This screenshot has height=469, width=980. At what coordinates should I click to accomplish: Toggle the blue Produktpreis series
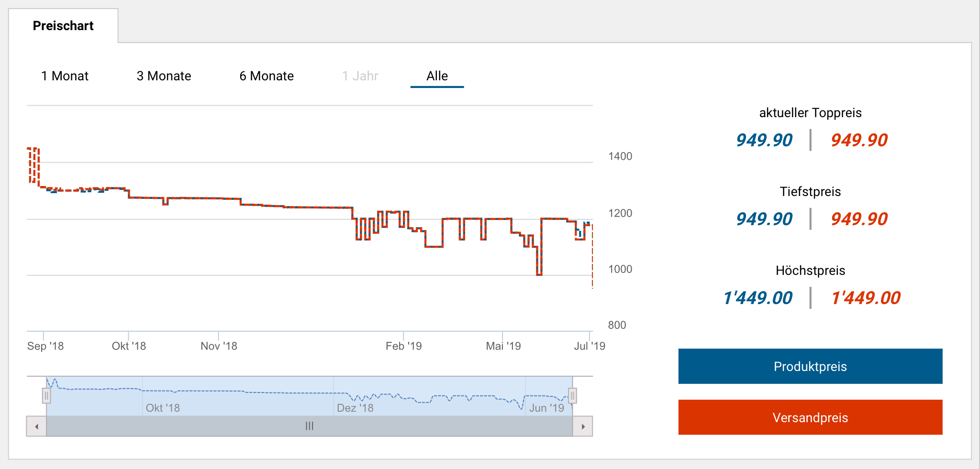[810, 367]
